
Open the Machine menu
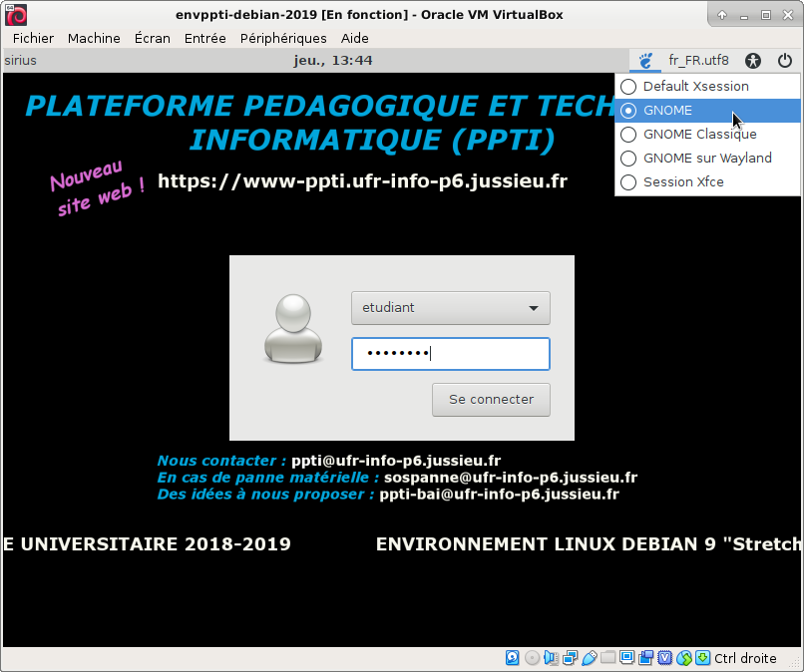94,38
